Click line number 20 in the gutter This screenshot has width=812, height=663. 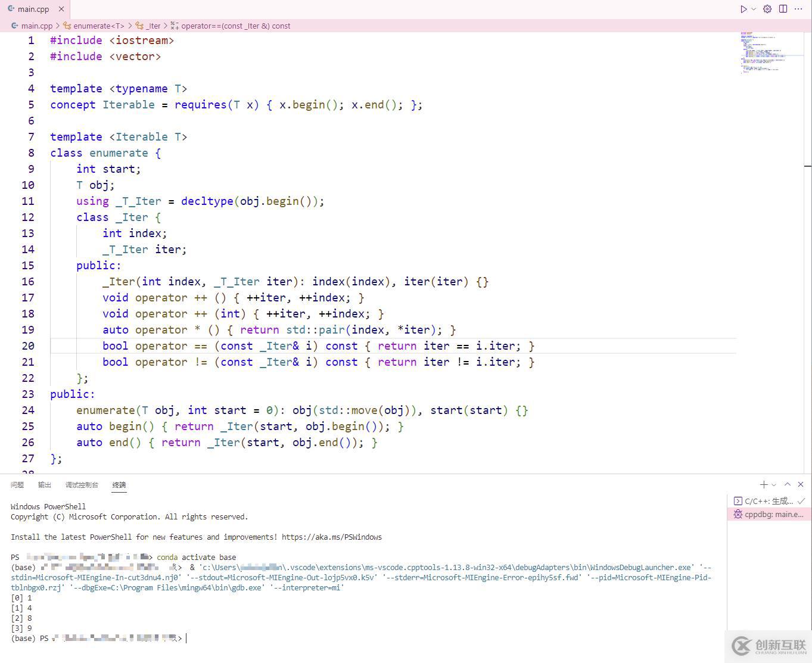pyautogui.click(x=28, y=346)
